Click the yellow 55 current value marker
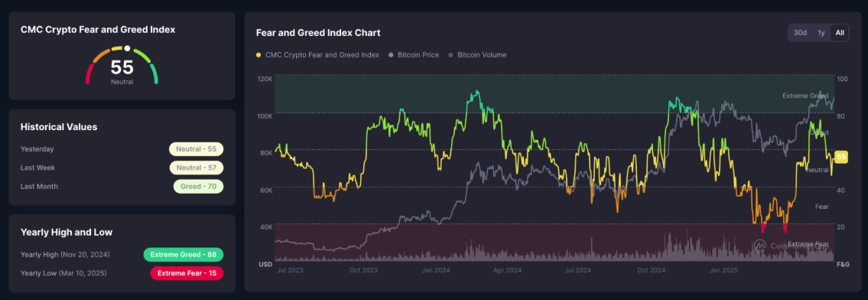The image size is (868, 300). [841, 157]
